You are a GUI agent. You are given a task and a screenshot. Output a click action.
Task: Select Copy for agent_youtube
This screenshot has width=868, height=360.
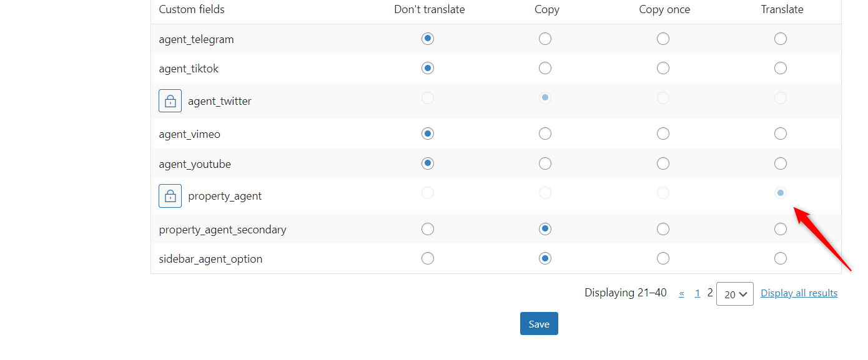click(545, 163)
